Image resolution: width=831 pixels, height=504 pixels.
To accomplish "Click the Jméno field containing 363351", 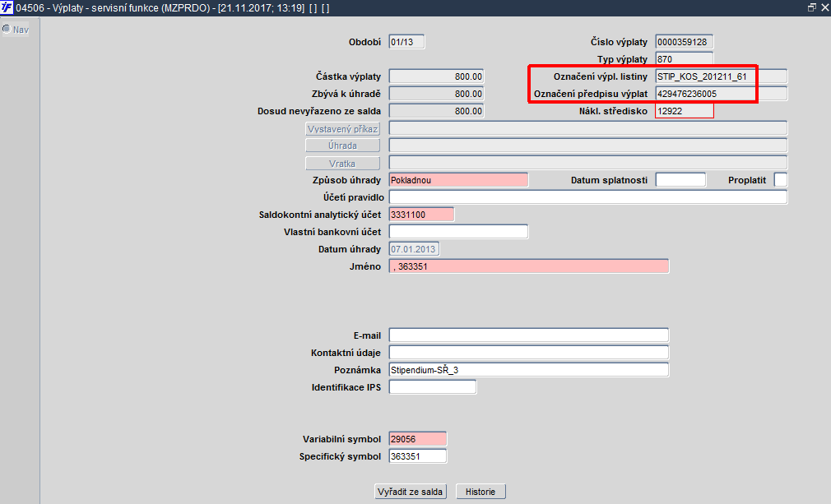I will pyautogui.click(x=529, y=266).
